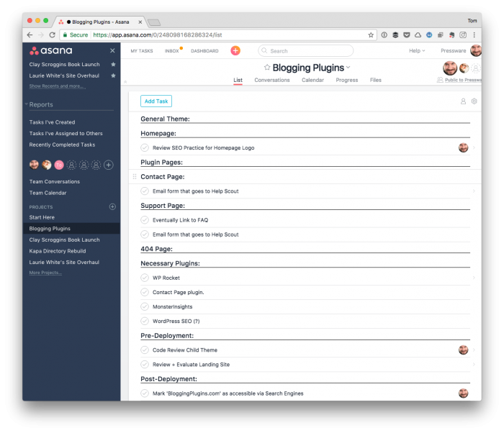The height and width of the screenshot is (433, 504).
Task: Complete the Contact Page 'Email form' task
Action: tap(145, 191)
